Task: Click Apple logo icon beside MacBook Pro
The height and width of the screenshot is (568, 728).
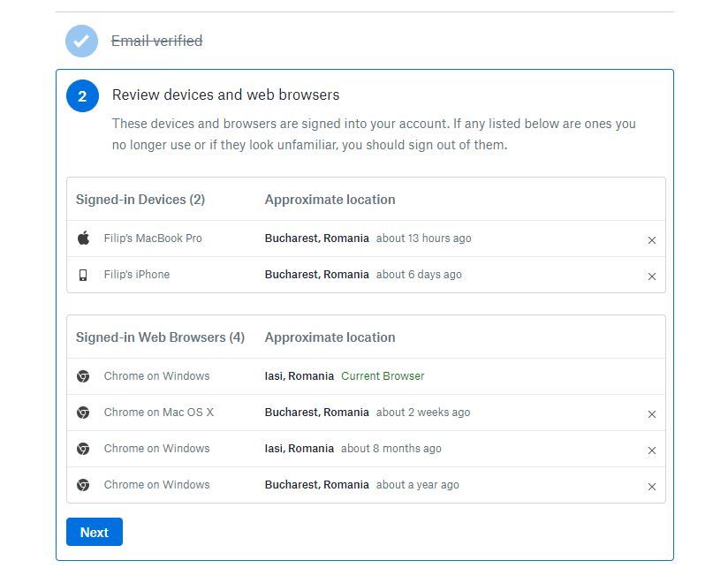Action: coord(84,238)
